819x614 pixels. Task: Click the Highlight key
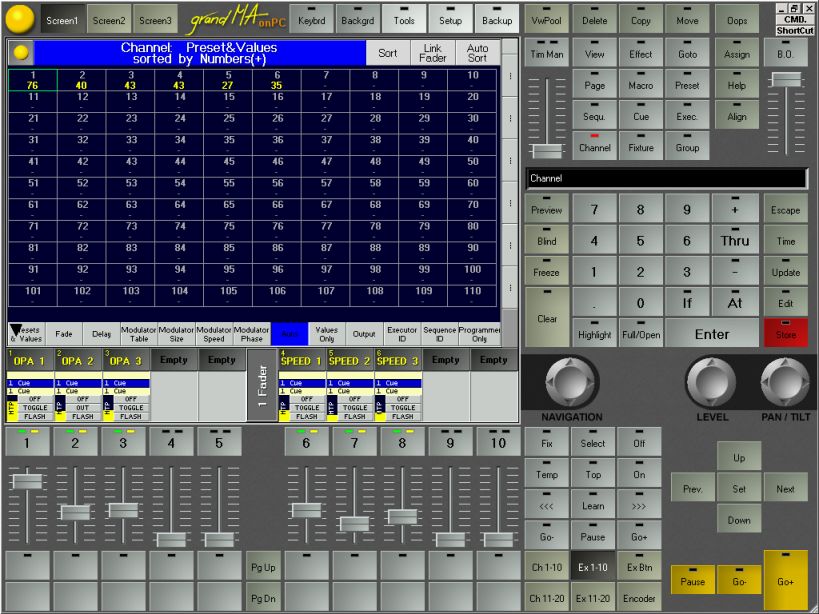594,333
